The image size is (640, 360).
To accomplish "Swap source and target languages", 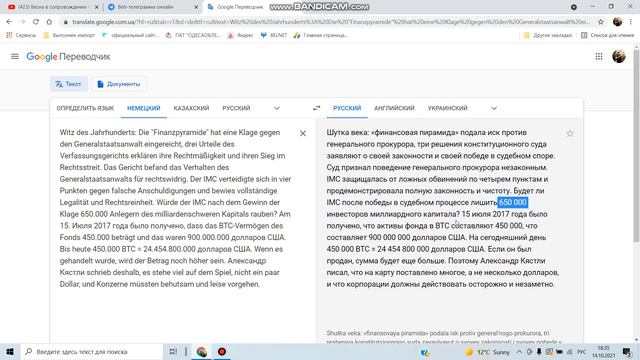I will (x=316, y=108).
